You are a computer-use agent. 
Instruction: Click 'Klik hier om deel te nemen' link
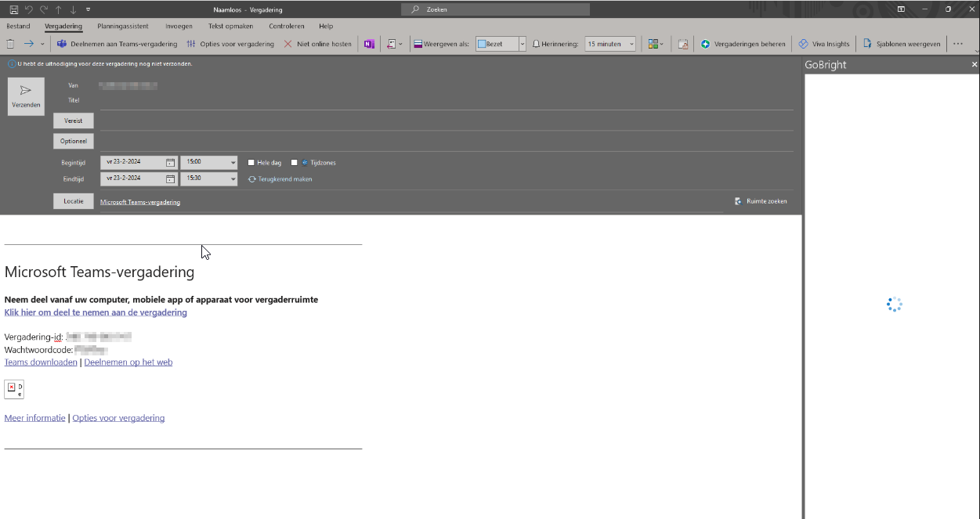[x=96, y=312]
